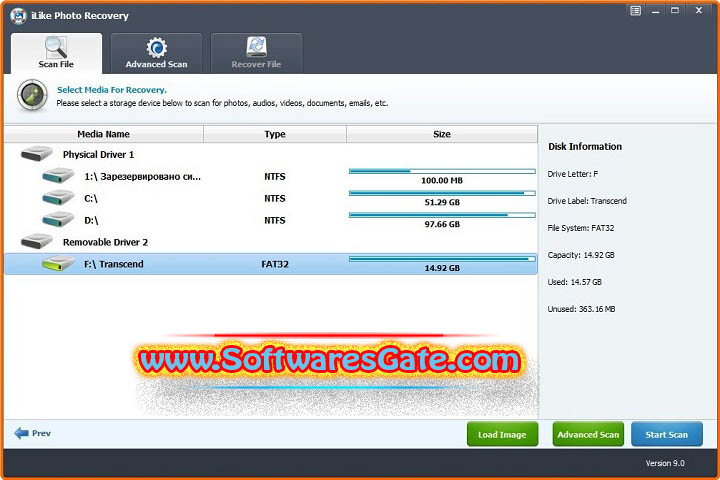Click Capacity: 14.92 GB info line
Viewport: 720px width, 480px height.
[x=581, y=255]
